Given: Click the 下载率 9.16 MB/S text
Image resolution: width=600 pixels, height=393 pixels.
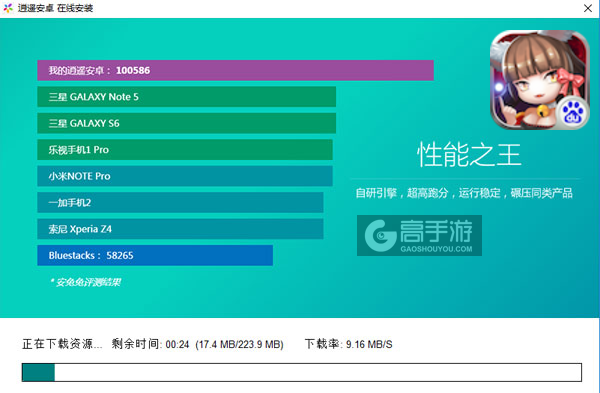Looking at the screenshot, I should (349, 344).
